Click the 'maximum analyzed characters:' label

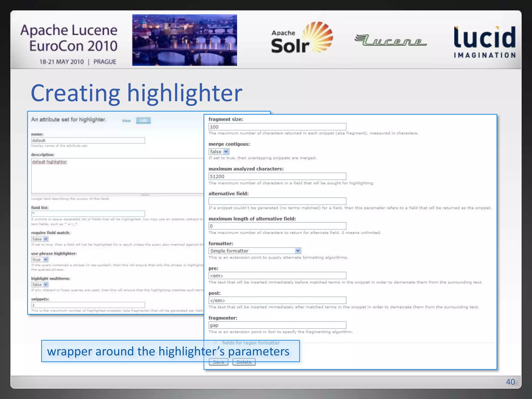click(246, 169)
